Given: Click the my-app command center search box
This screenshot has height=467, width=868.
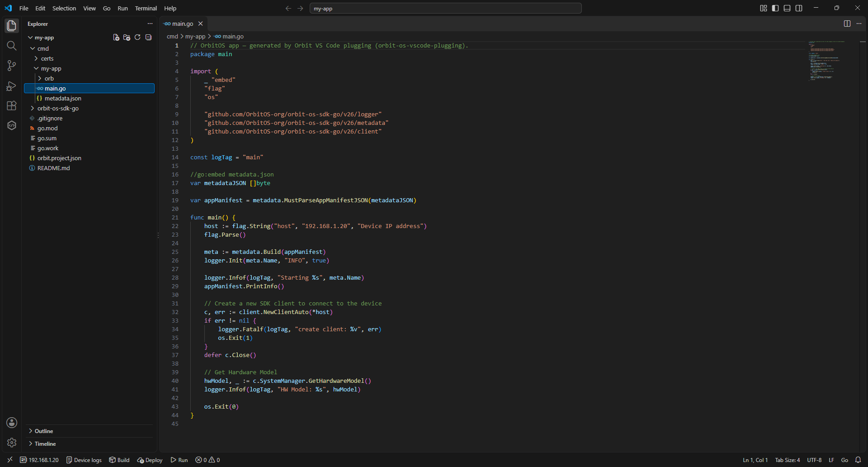Looking at the screenshot, I should click(x=445, y=8).
